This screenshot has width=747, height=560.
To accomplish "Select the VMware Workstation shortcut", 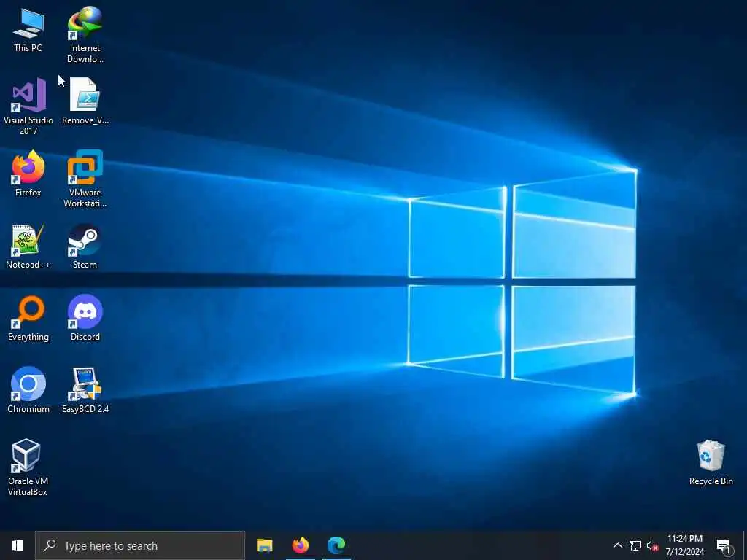I will click(x=85, y=179).
